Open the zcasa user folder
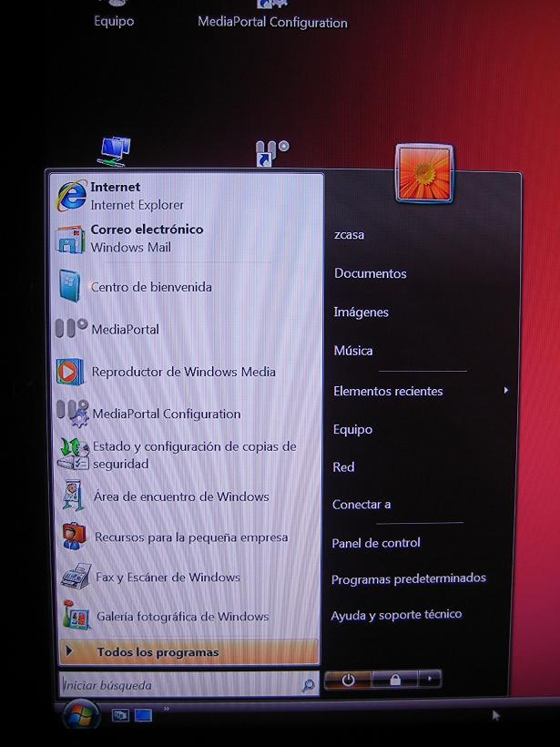The width and height of the screenshot is (560, 747). (349, 234)
